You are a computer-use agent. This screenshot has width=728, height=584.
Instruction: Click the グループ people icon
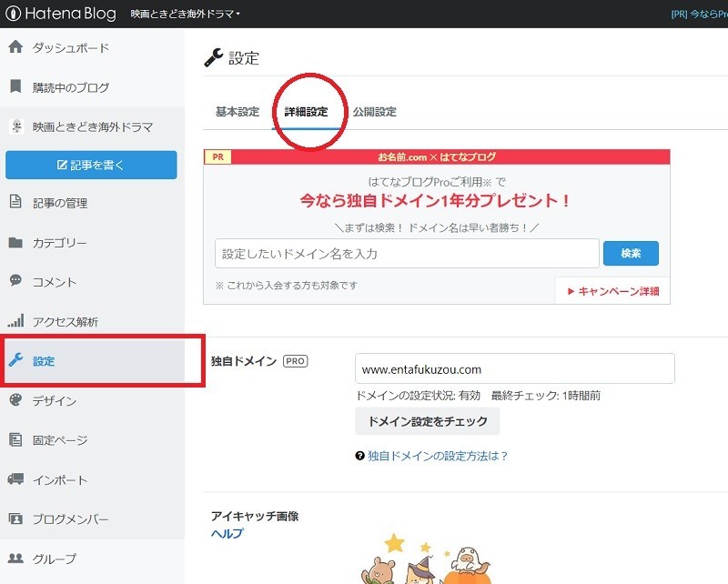coord(15,558)
